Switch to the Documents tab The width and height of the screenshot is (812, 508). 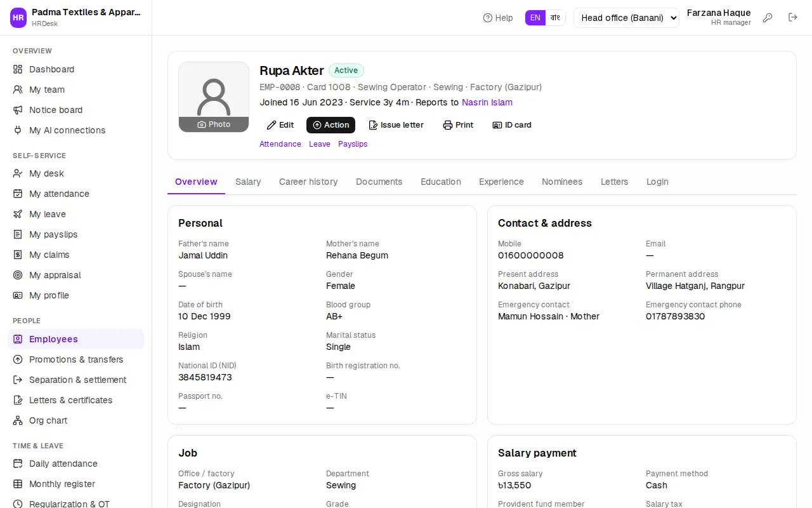[x=379, y=182]
